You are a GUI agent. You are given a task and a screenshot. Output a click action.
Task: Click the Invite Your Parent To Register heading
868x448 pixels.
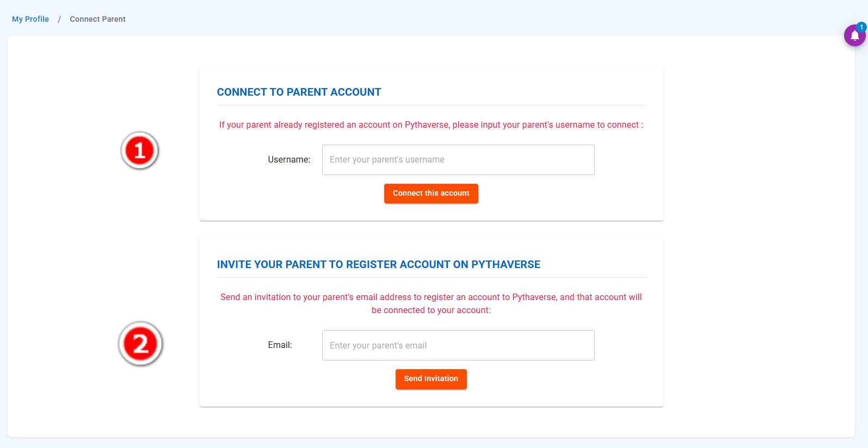[x=378, y=265]
